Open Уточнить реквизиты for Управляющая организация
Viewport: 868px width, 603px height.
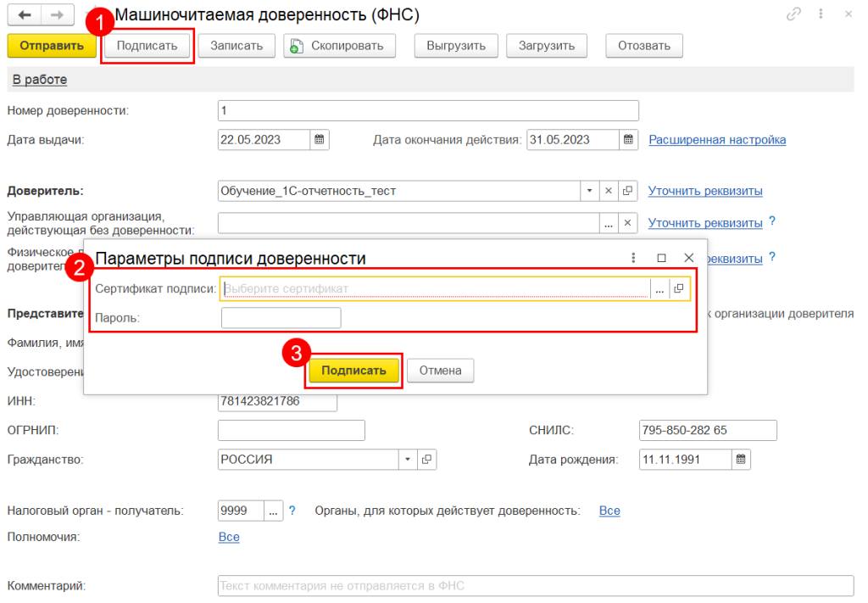click(705, 222)
